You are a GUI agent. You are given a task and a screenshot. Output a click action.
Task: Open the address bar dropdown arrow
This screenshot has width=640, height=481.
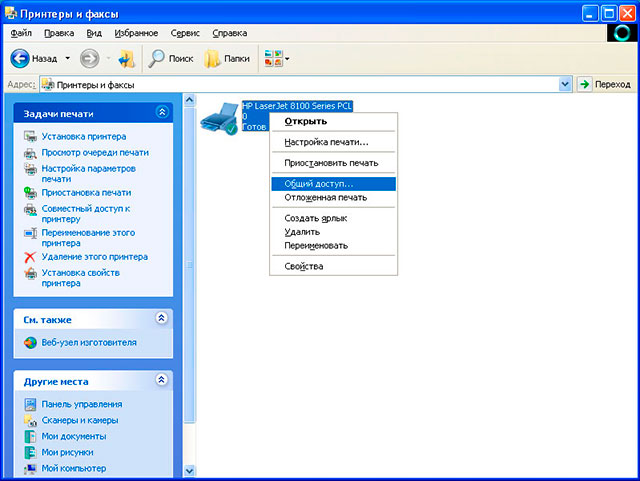[565, 85]
